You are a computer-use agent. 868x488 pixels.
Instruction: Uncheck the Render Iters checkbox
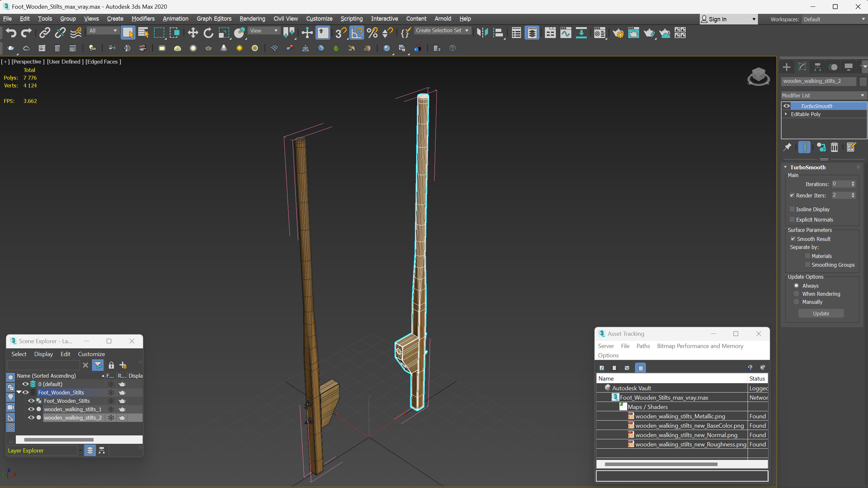pyautogui.click(x=792, y=195)
